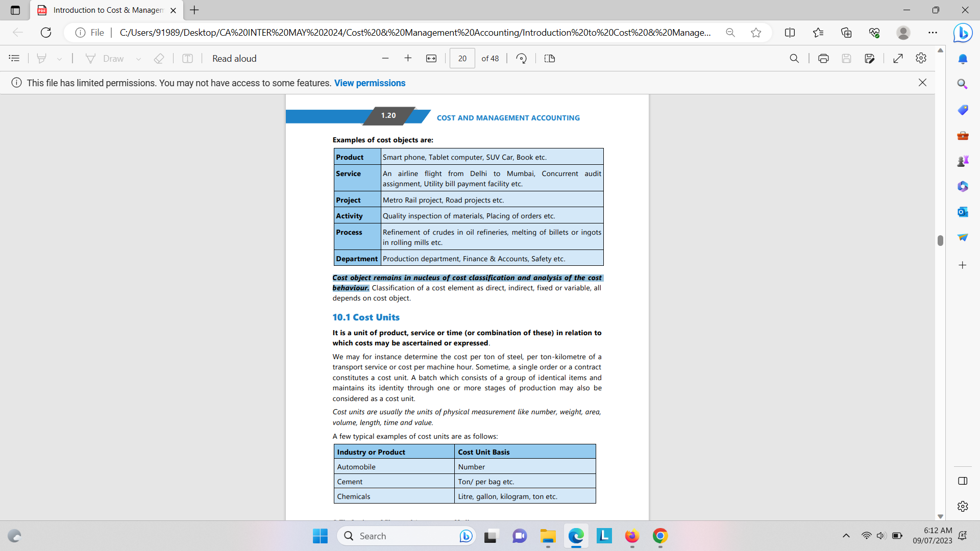Show hidden system tray icons
Viewport: 980px width, 551px height.
click(x=846, y=536)
